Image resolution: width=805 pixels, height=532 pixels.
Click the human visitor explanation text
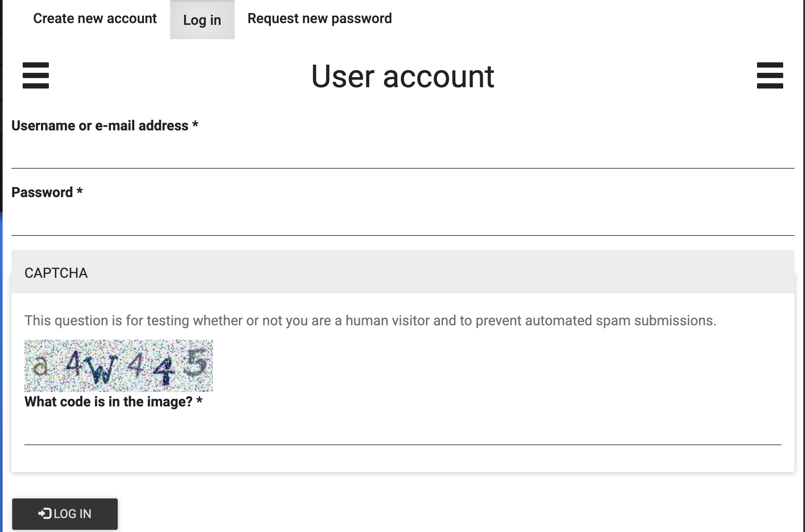point(370,321)
